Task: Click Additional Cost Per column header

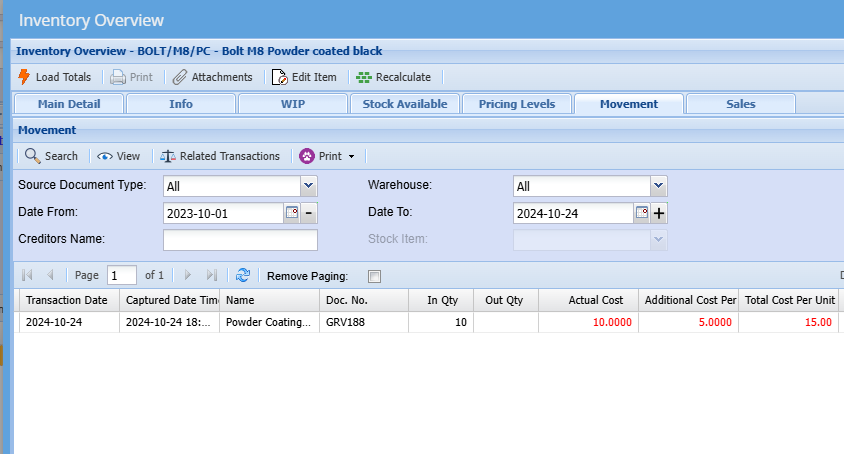Action: [x=688, y=300]
